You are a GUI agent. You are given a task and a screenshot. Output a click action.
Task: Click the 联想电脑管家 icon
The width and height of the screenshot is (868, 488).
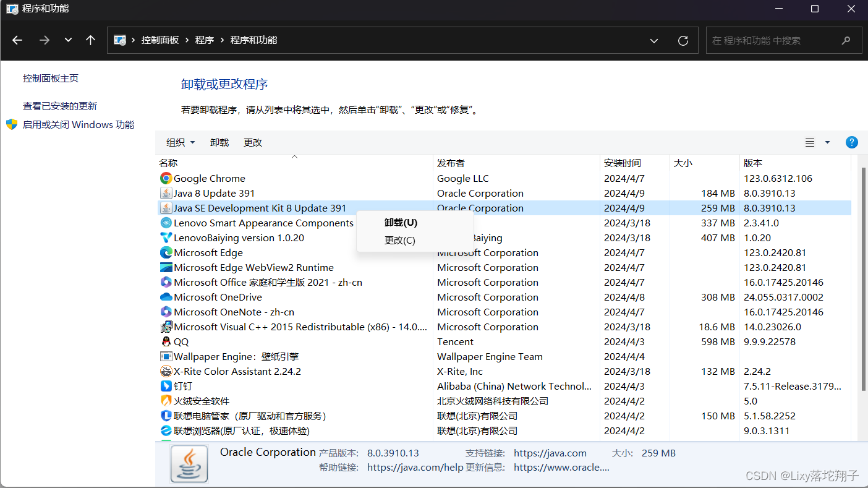[166, 416]
